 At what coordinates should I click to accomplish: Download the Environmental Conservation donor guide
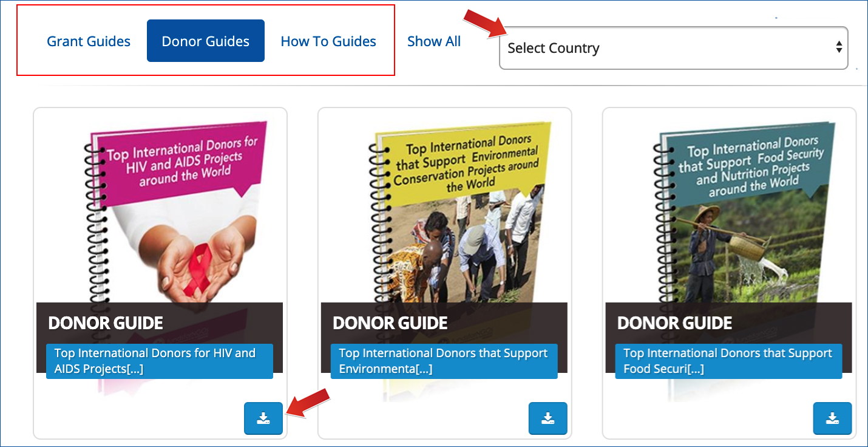tap(548, 418)
